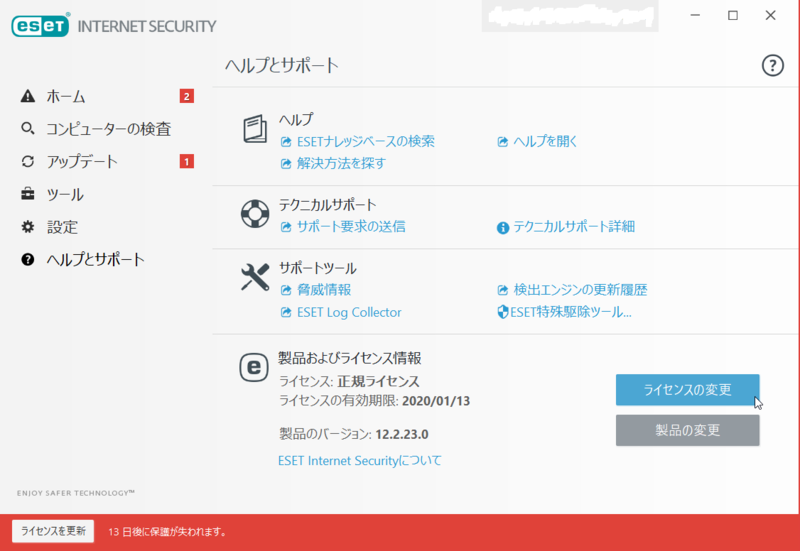Click the external-link icon before 脅威情報
Viewport: 800px width, 551px height.
[x=286, y=290]
